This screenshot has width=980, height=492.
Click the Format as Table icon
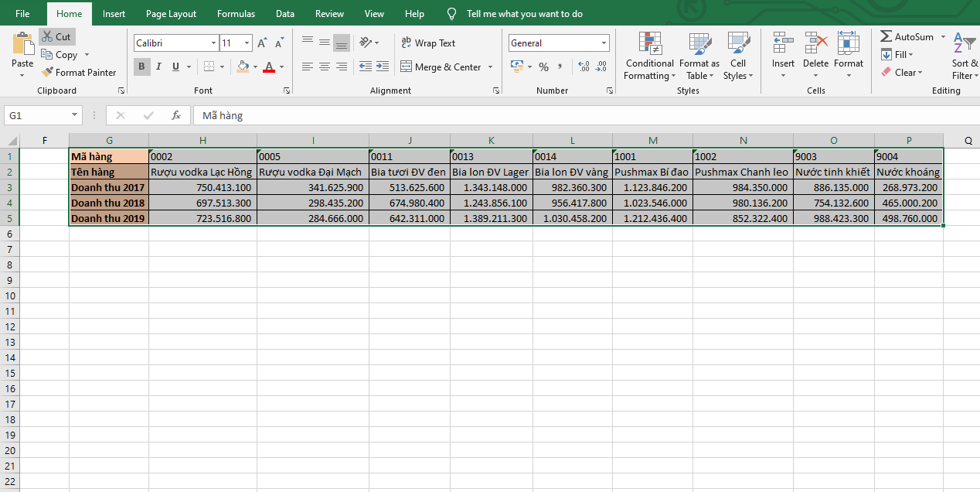pos(699,56)
